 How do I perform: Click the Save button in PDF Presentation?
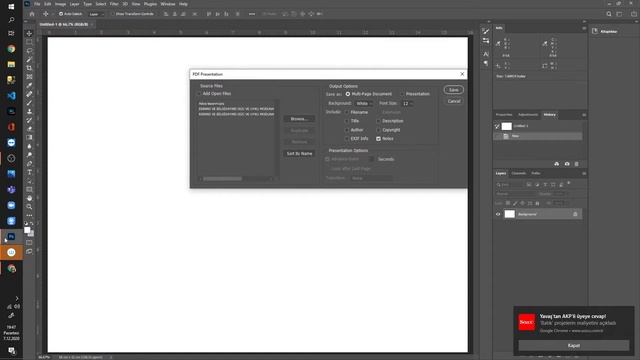coord(453,90)
